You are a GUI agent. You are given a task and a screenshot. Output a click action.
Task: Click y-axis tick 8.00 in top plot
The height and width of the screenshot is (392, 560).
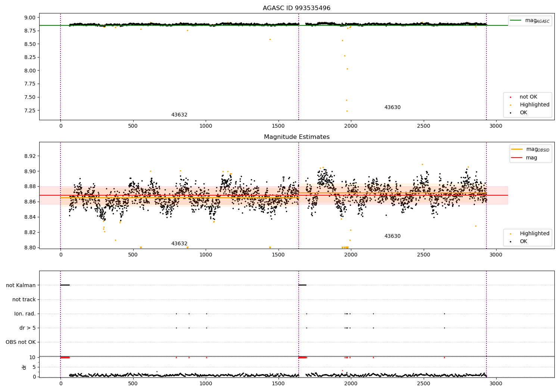point(30,71)
